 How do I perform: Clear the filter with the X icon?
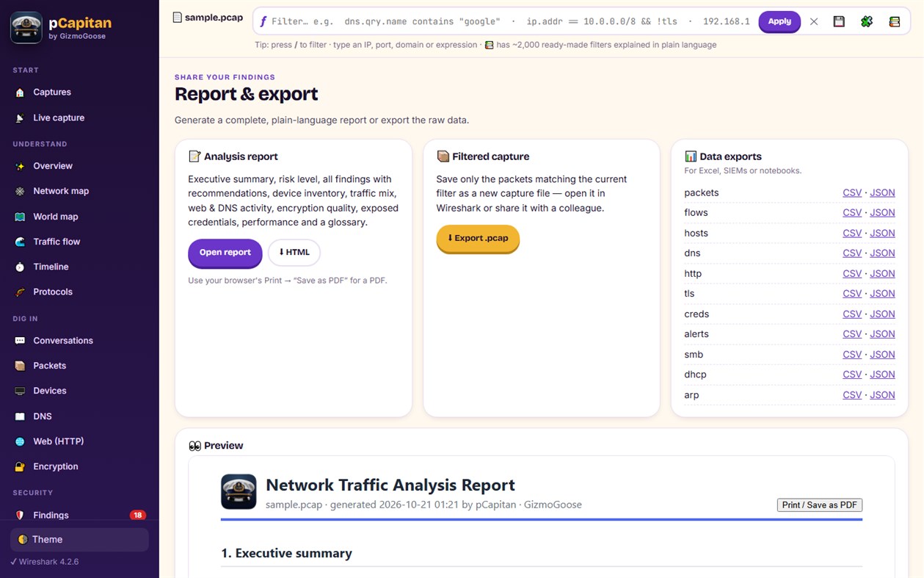(x=814, y=21)
